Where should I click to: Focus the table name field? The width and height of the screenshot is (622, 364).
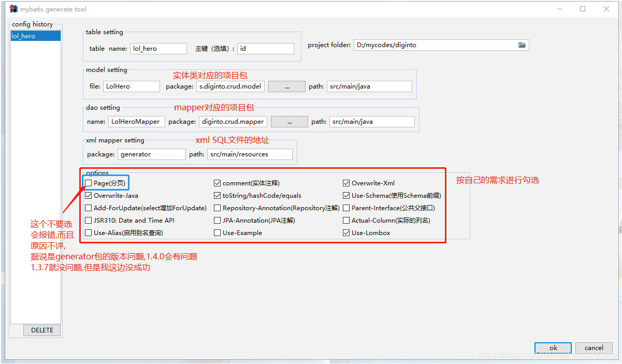click(x=158, y=49)
